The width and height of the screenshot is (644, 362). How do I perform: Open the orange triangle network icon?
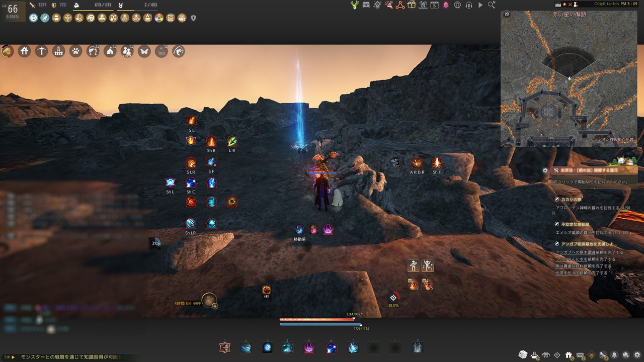click(400, 5)
